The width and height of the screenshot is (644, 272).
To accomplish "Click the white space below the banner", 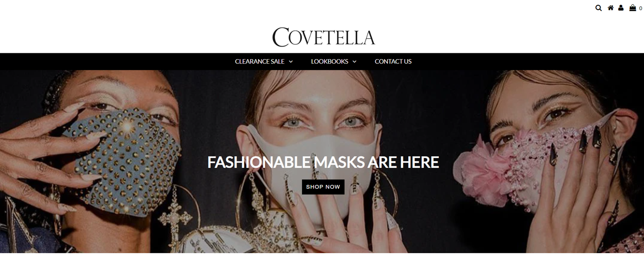I will 322,263.
